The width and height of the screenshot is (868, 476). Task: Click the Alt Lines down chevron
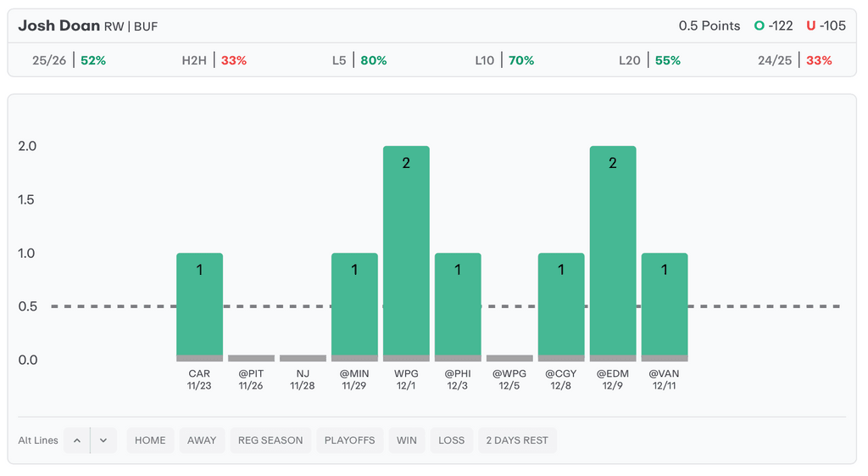click(103, 440)
